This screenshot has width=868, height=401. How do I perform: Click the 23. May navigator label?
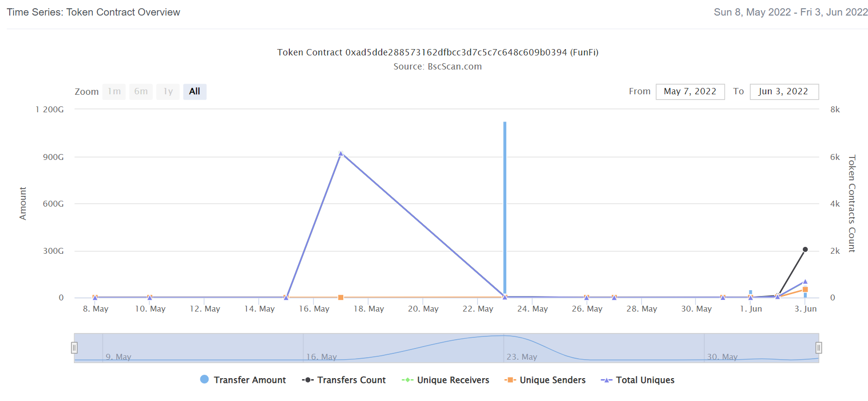click(x=522, y=357)
